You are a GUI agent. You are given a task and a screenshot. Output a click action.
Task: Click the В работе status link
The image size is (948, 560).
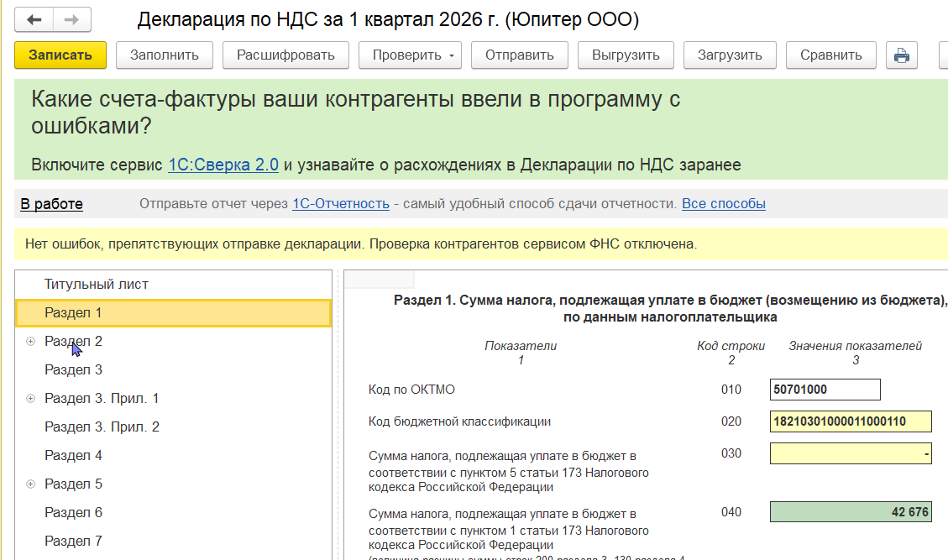point(51,204)
